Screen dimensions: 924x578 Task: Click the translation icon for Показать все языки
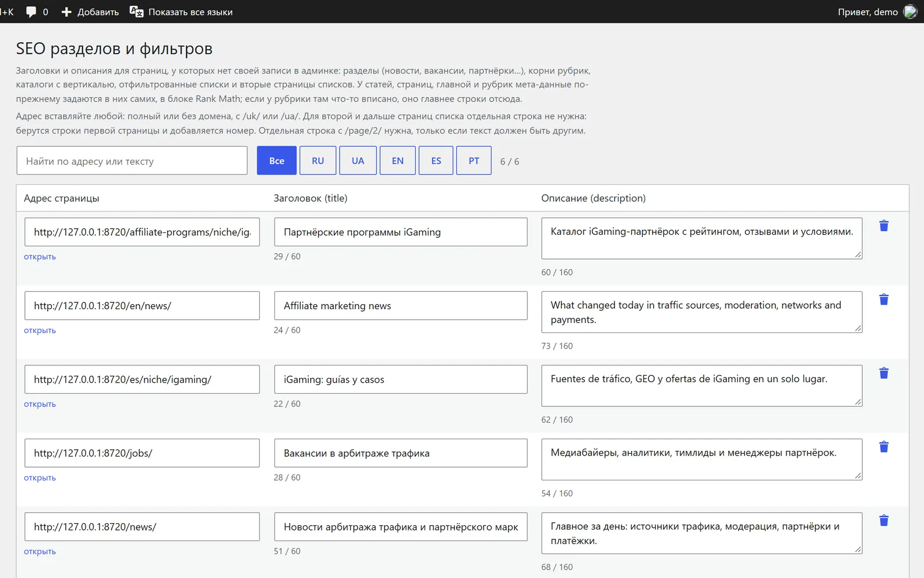136,12
